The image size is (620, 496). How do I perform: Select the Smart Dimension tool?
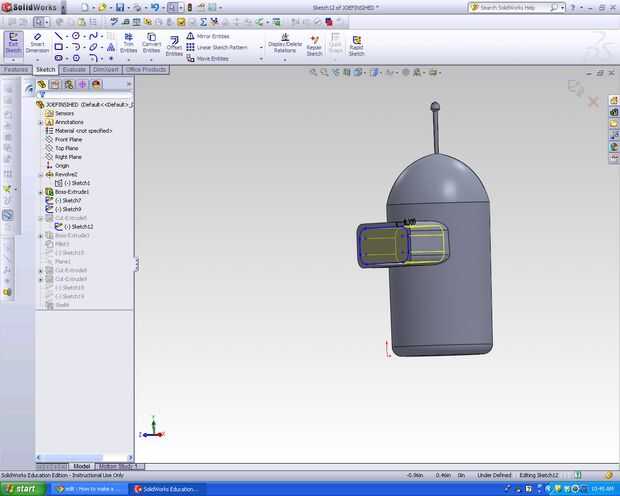tap(37, 44)
